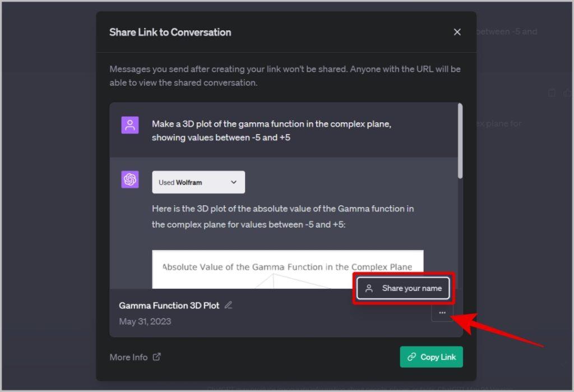
Task: Click the May 31, 2023 date text
Action: pos(145,321)
